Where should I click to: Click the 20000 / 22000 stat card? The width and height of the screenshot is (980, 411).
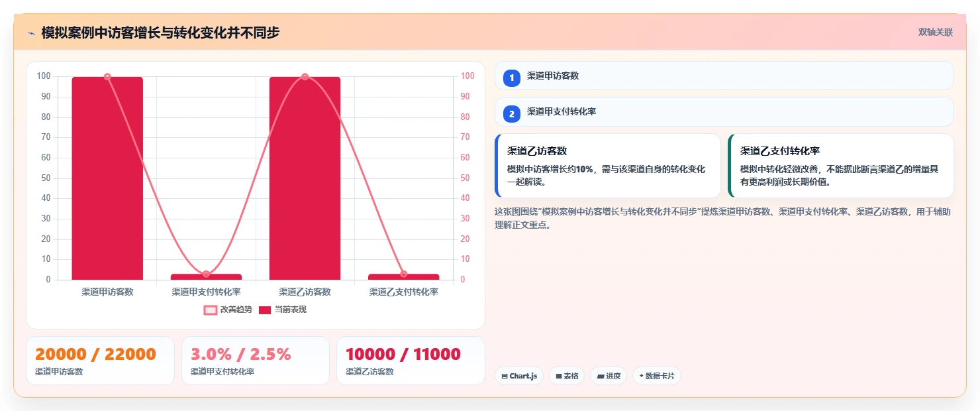pos(100,361)
